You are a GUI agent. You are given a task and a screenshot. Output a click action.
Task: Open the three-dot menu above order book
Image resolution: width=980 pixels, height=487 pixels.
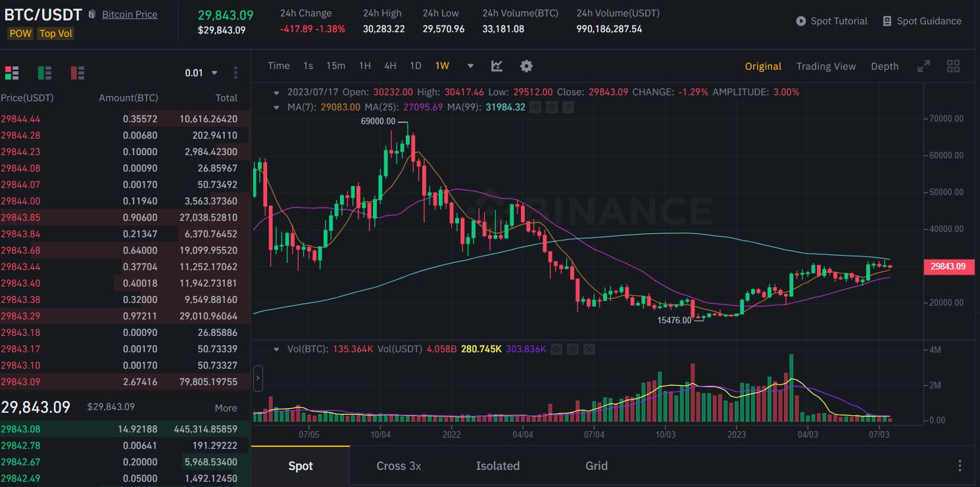[235, 73]
